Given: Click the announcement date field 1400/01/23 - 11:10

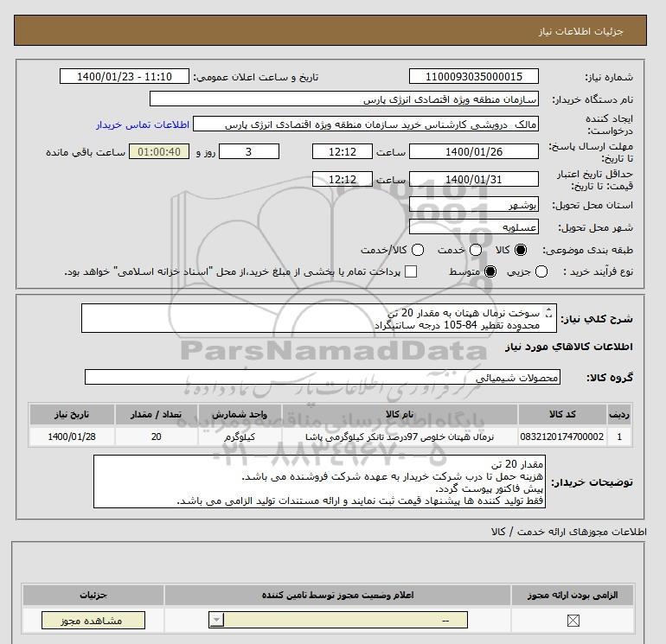Looking at the screenshot, I should click(x=125, y=77).
